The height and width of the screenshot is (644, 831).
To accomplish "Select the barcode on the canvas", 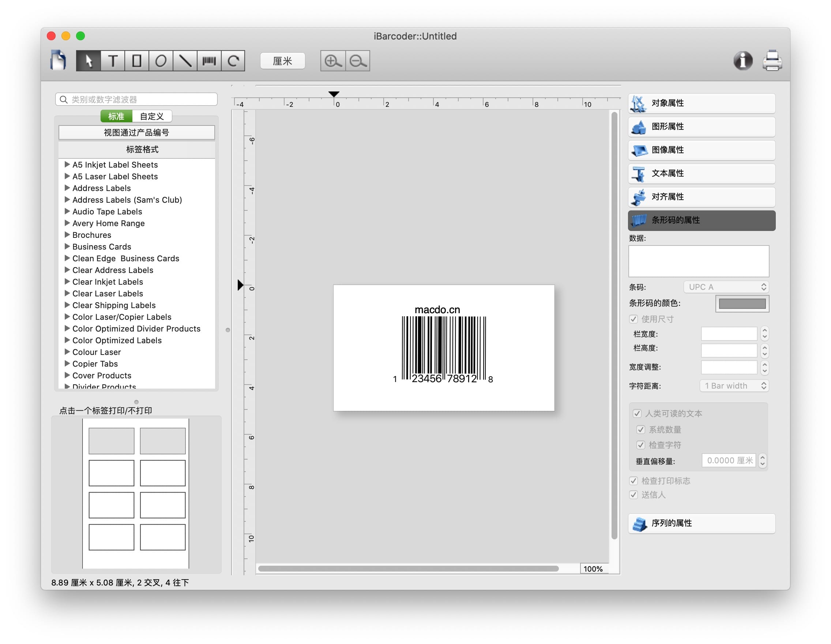I will [x=444, y=349].
